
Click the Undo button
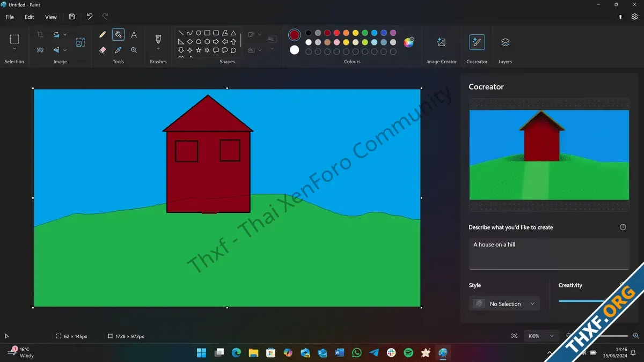pyautogui.click(x=90, y=17)
